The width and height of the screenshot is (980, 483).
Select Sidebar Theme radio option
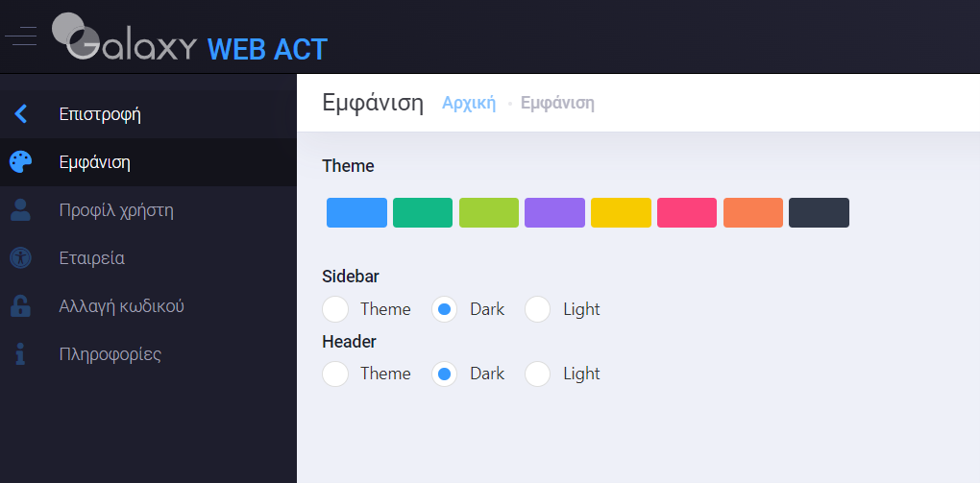(335, 309)
